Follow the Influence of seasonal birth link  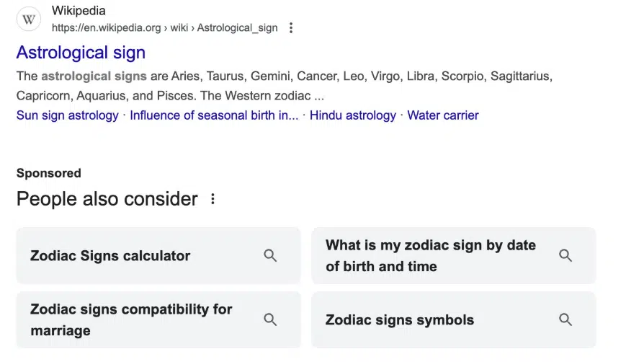(214, 115)
